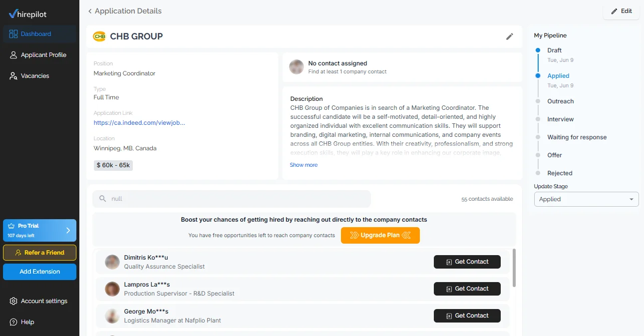Click the crown icon in Pro Trial
Viewport: 644px width, 336px height.
coord(11,226)
